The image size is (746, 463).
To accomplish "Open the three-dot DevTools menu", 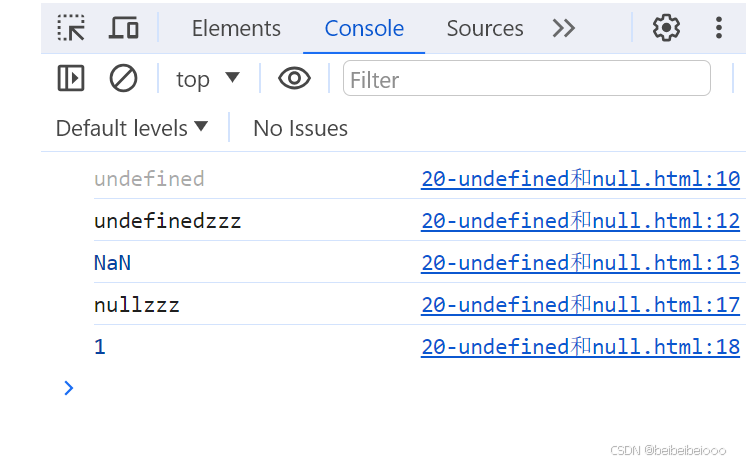I will pos(718,28).
